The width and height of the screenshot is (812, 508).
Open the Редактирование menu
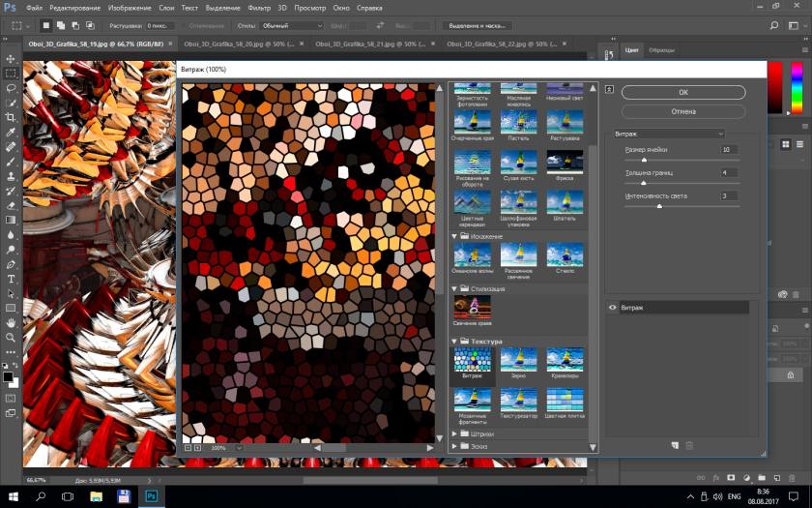click(x=75, y=8)
